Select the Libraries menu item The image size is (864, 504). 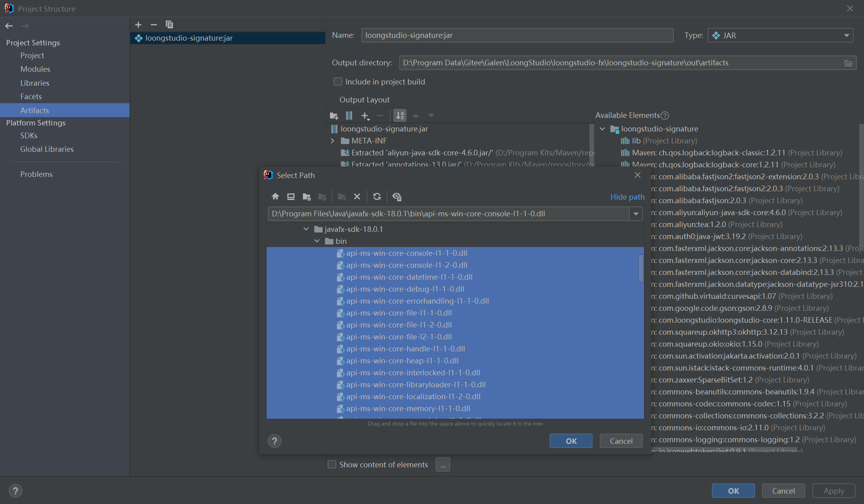[33, 82]
